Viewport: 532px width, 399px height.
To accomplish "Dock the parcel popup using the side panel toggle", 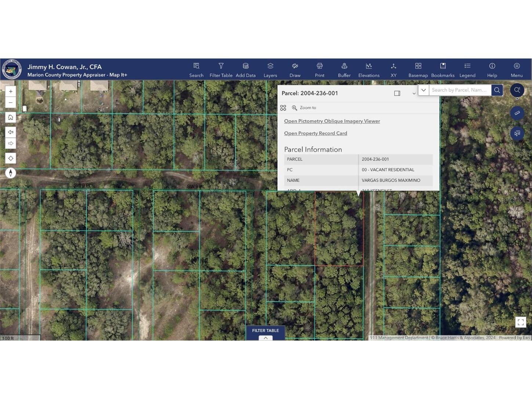I will pos(397,93).
